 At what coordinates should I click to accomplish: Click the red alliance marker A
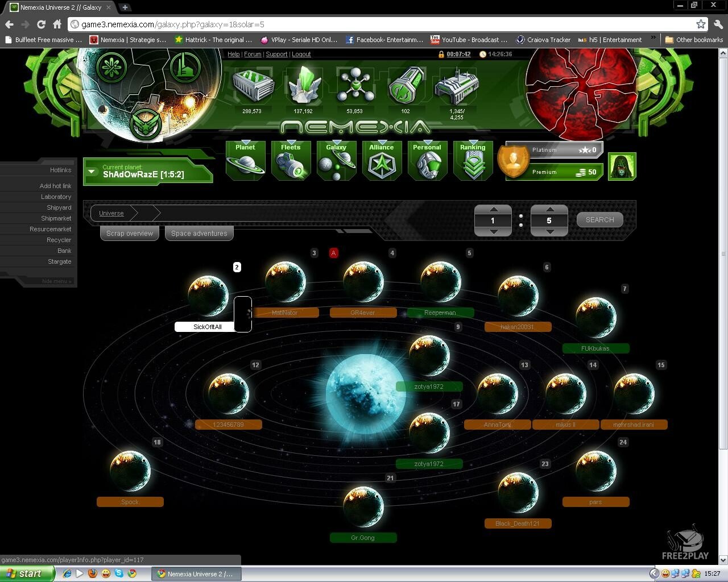pyautogui.click(x=334, y=253)
